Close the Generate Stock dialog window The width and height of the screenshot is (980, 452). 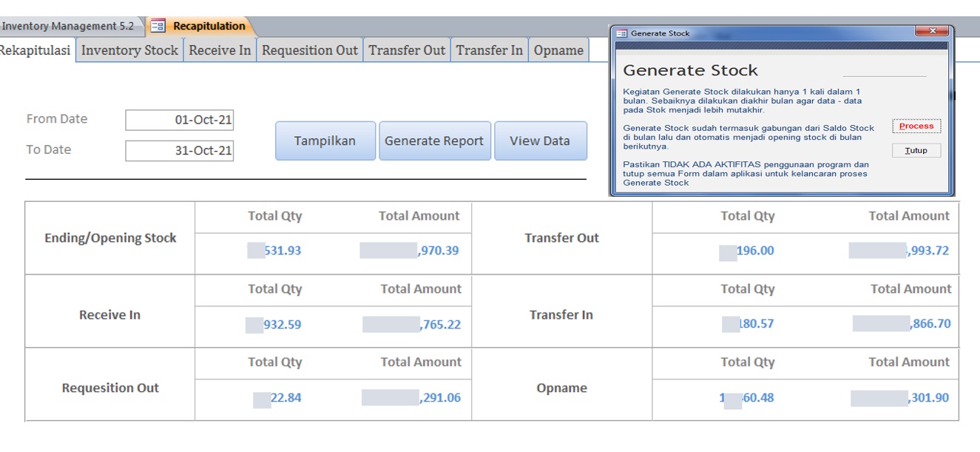[932, 31]
